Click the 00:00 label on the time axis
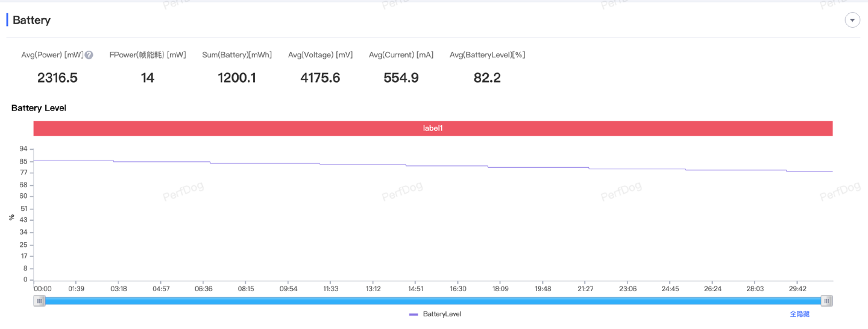The height and width of the screenshot is (329, 868). [42, 289]
